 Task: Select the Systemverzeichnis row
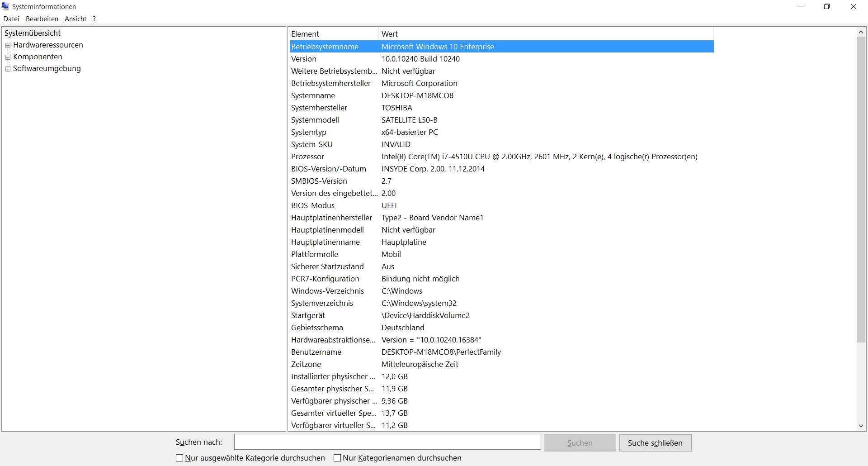click(x=502, y=303)
